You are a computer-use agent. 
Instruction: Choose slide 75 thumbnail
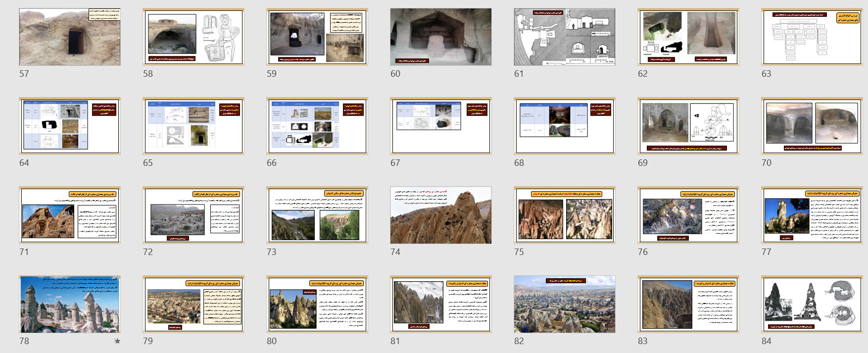coord(565,215)
